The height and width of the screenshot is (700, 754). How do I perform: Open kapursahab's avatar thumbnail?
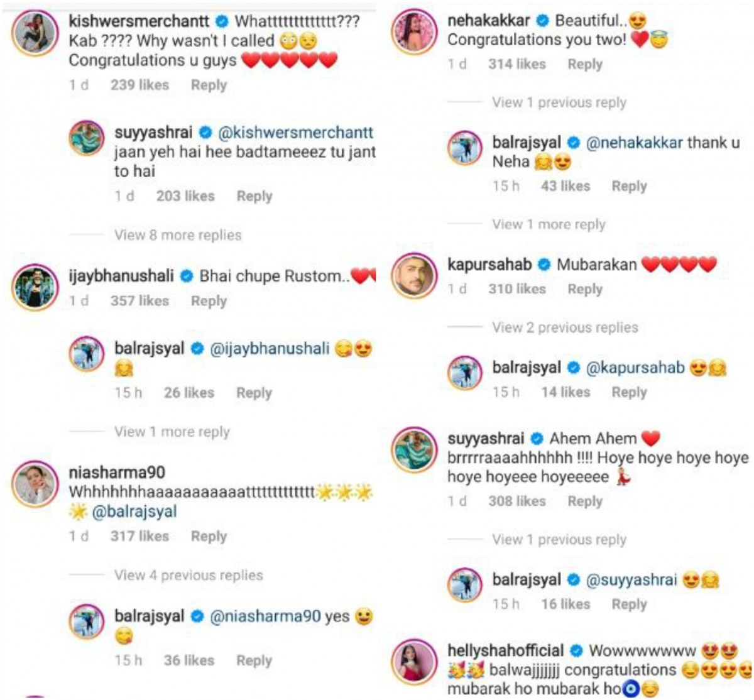[414, 276]
